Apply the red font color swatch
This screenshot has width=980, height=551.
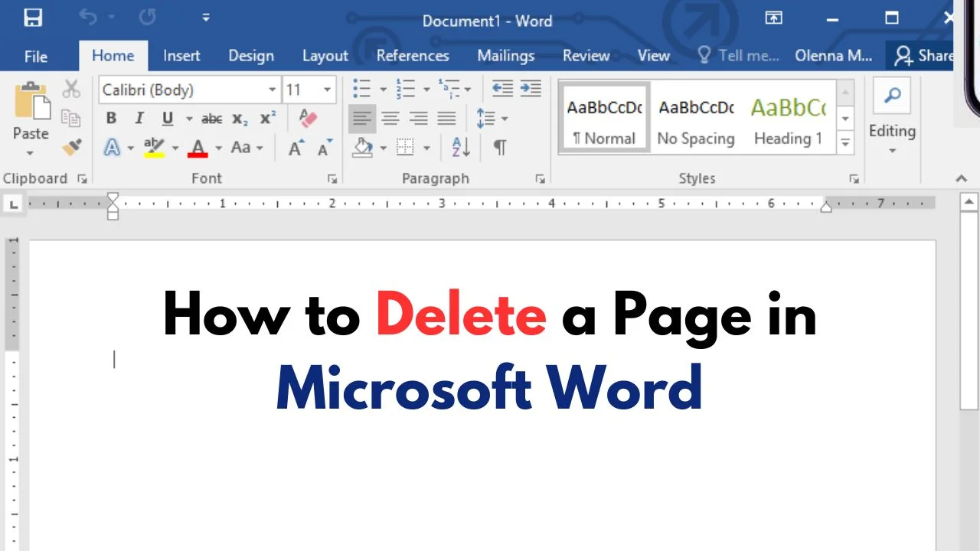pyautogui.click(x=198, y=147)
